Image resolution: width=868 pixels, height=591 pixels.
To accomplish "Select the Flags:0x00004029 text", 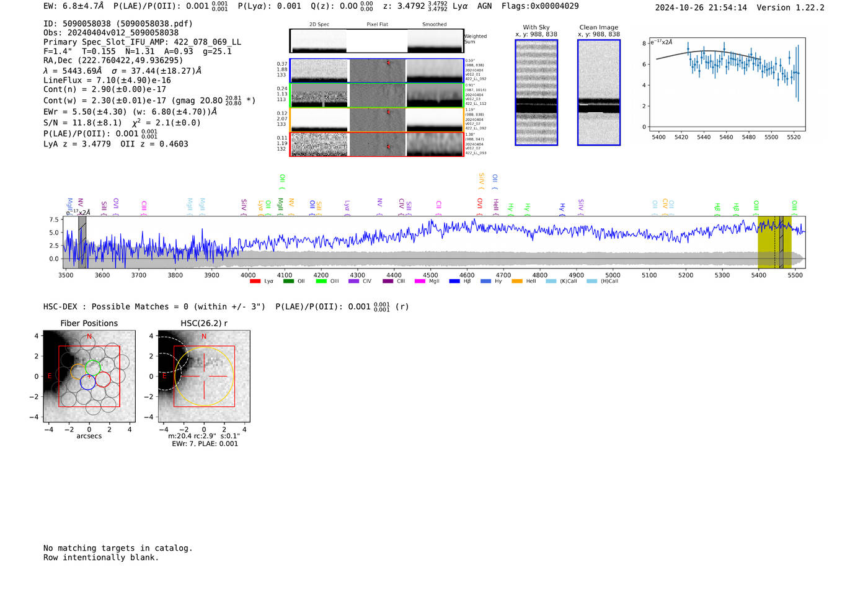I will (x=540, y=6).
